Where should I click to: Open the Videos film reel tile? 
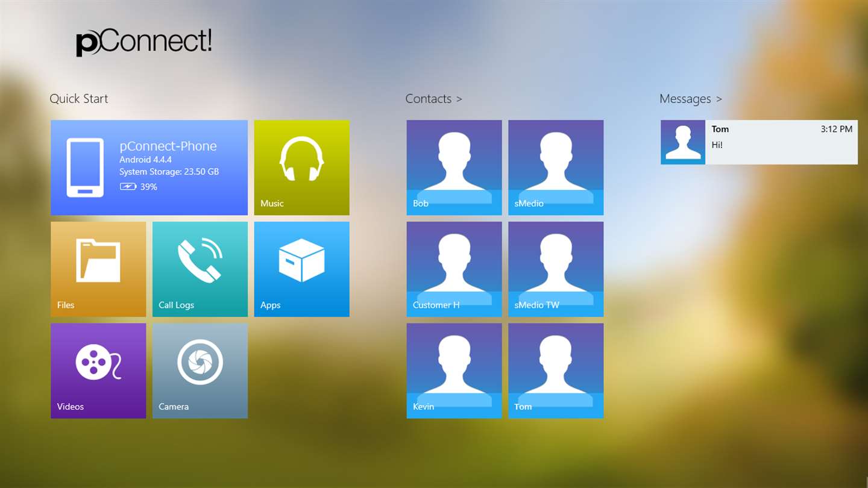click(98, 371)
